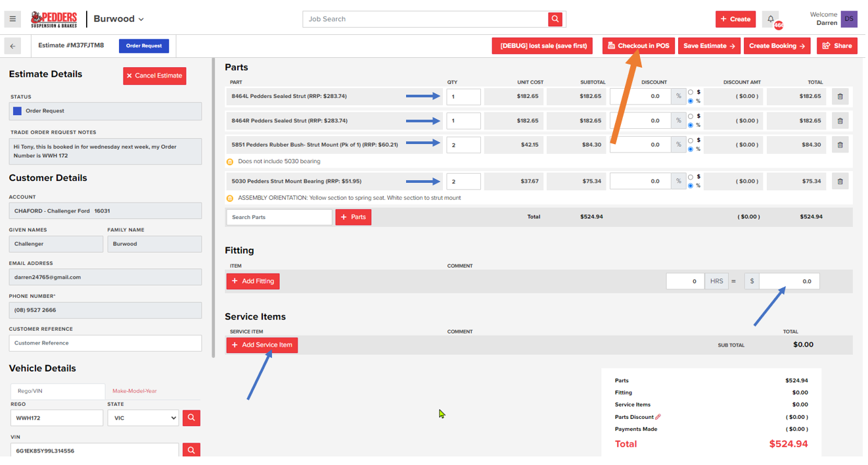Search vehicle by VIN magnifier button

191,451
